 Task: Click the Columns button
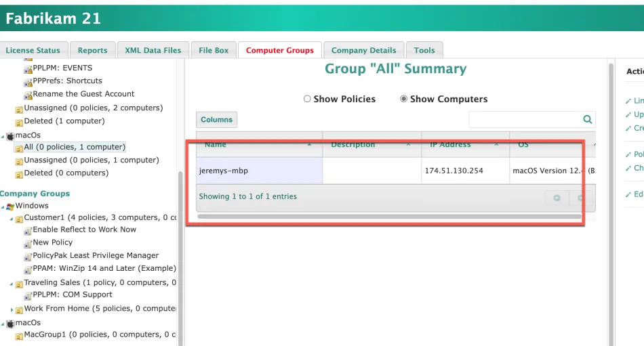click(x=216, y=120)
